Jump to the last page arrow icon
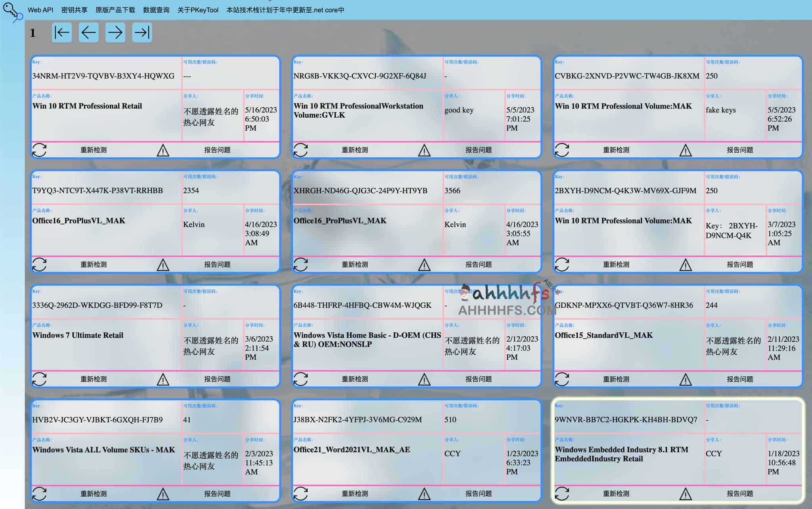Image resolution: width=812 pixels, height=509 pixels. [141, 33]
